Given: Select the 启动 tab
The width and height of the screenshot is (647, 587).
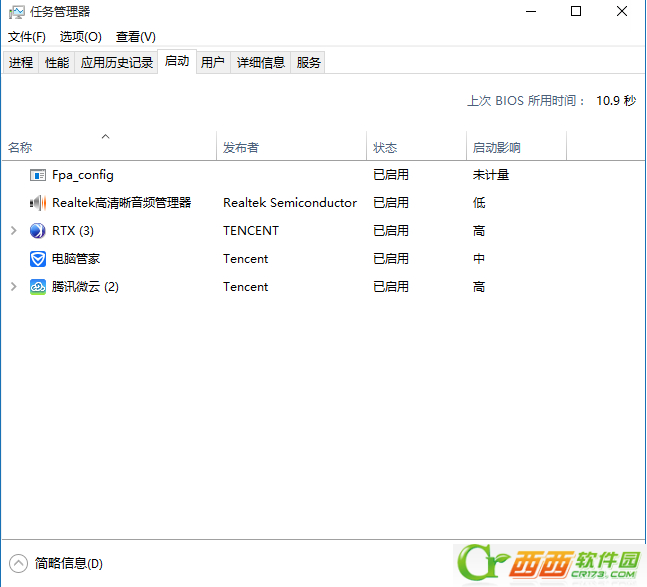Looking at the screenshot, I should tap(177, 61).
